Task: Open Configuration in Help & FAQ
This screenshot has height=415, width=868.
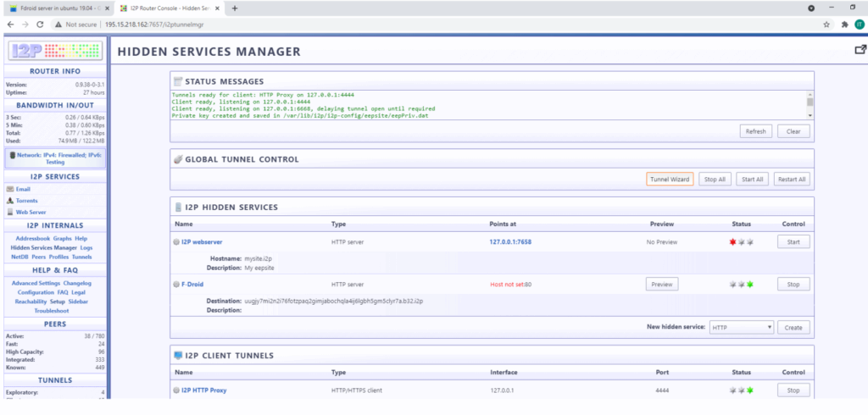Action: tap(36, 292)
